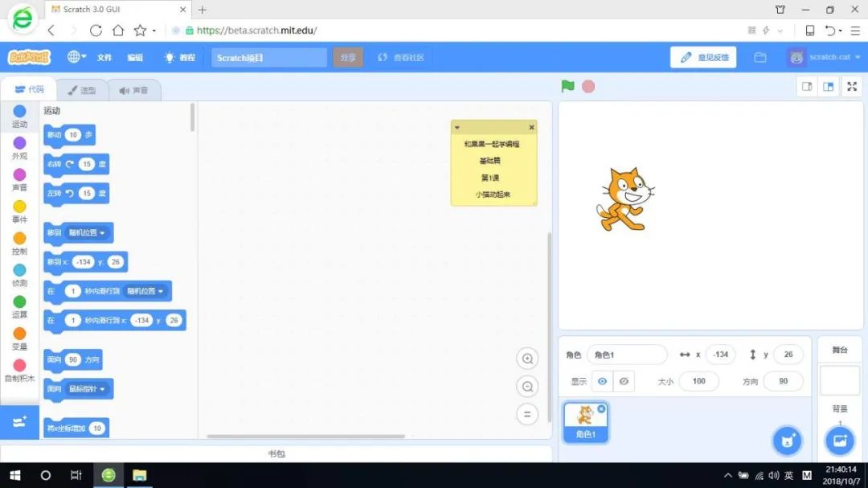Switch to the 造型 costumes tab

tap(81, 90)
